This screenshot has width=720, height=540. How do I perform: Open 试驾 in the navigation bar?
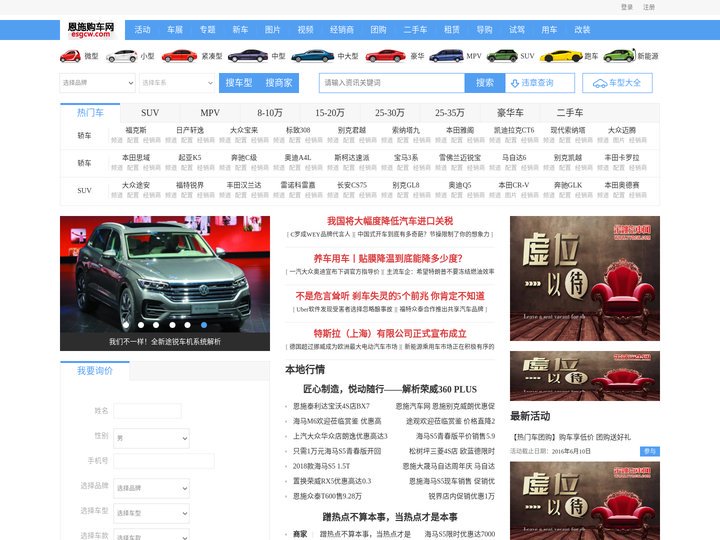point(517,30)
